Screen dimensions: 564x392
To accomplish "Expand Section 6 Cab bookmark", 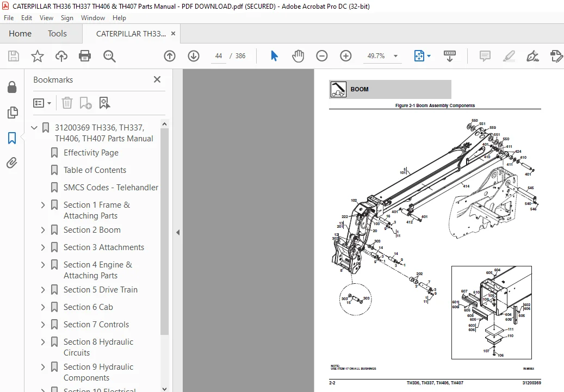I will coord(43,307).
